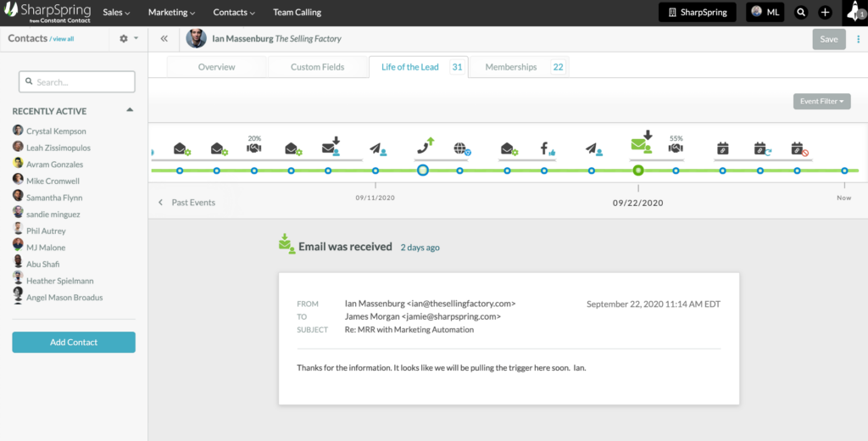
Task: Open contact sandie minguez
Action: pyautogui.click(x=53, y=215)
